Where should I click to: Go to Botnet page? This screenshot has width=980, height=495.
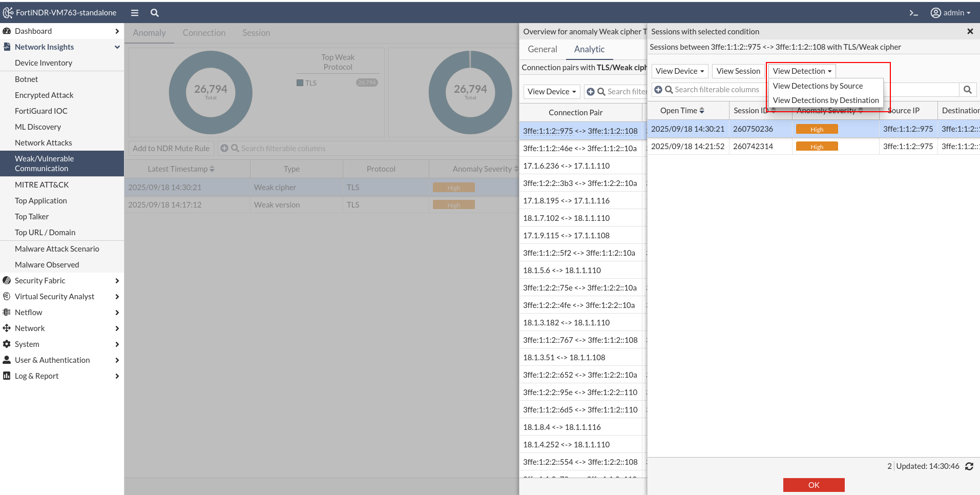click(26, 79)
